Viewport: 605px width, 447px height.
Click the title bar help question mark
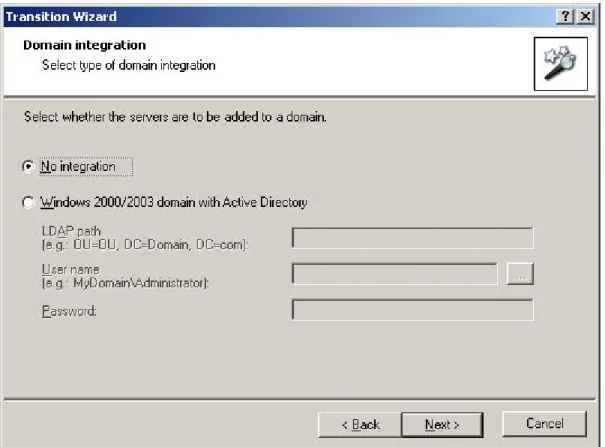pos(565,16)
